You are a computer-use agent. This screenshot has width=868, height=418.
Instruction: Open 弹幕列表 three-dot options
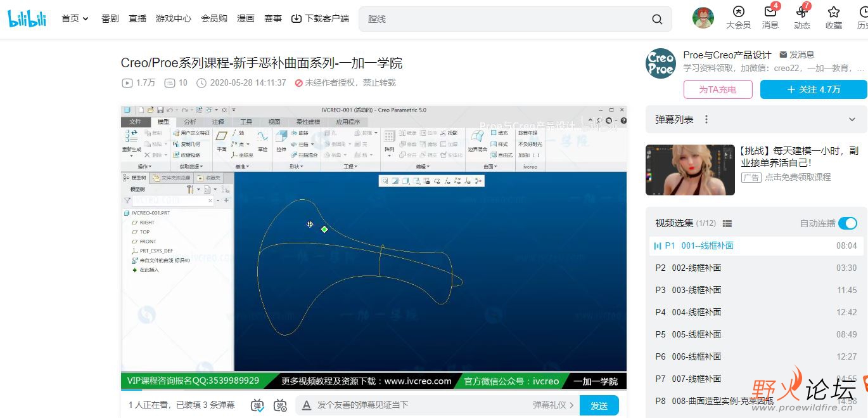(x=706, y=119)
